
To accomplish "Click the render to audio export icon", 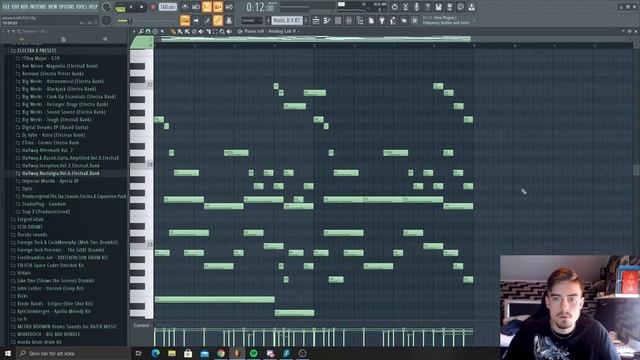I will click(x=449, y=7).
